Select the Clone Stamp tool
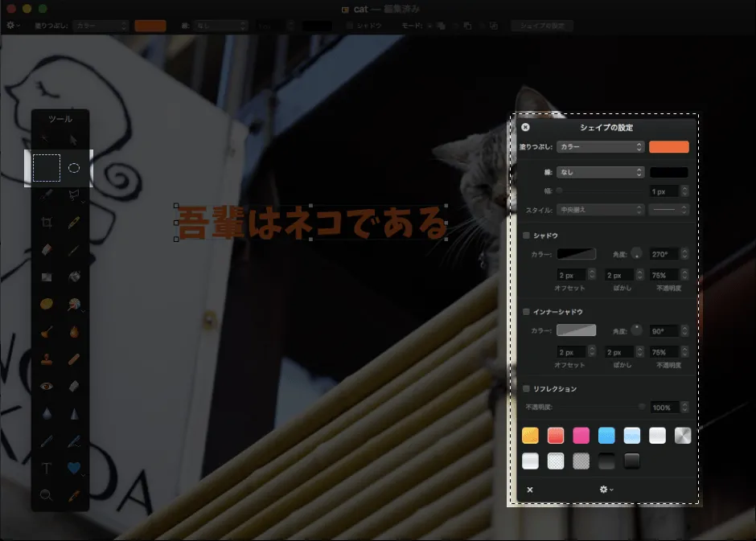 point(47,359)
